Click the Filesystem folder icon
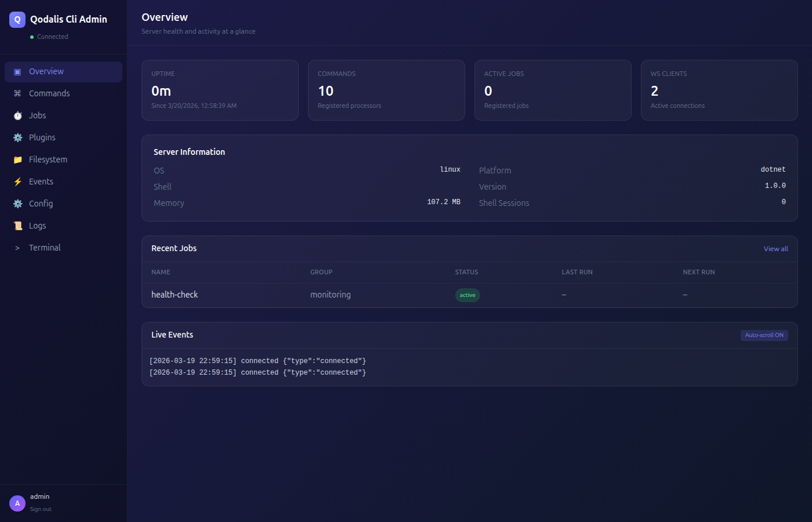The image size is (812, 522). click(17, 159)
